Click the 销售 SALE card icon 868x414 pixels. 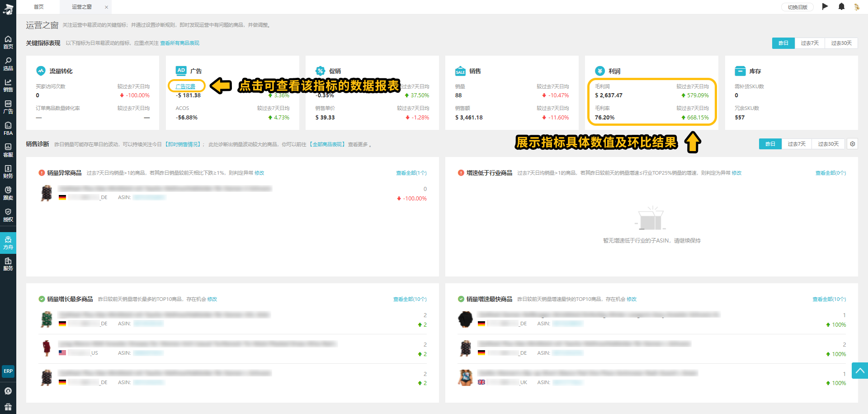click(460, 71)
